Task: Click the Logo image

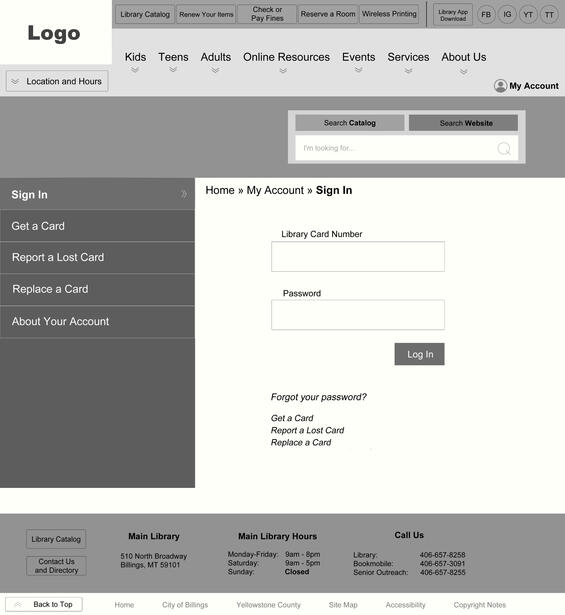Action: coord(54,33)
